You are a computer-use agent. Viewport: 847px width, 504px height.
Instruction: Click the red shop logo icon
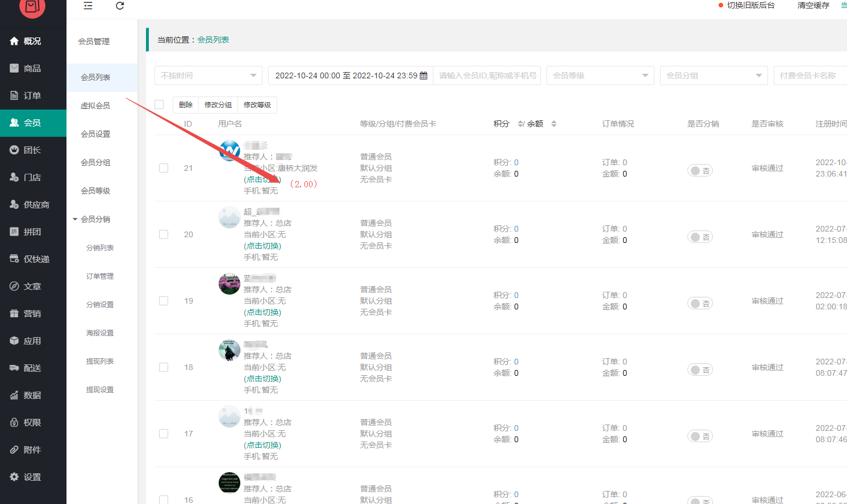point(32,6)
